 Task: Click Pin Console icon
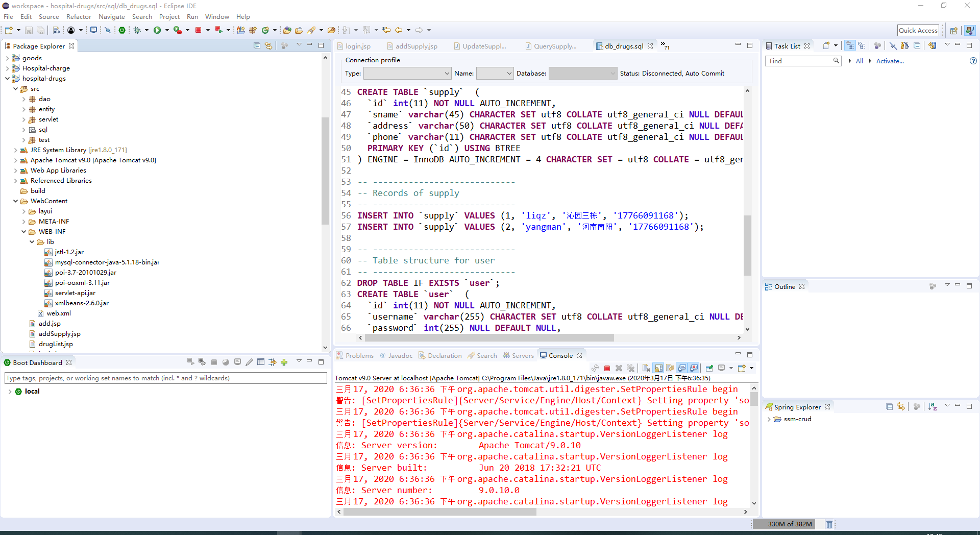coord(709,368)
